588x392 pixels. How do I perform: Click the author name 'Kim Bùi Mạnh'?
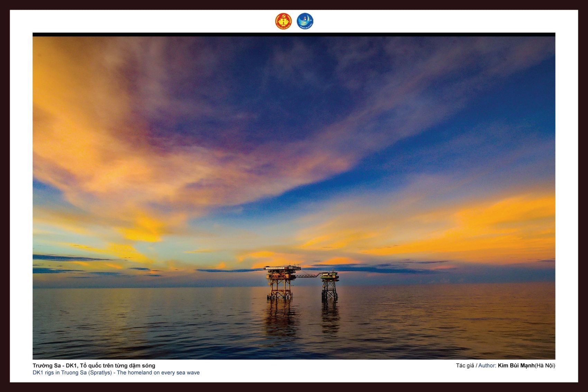tap(516, 365)
